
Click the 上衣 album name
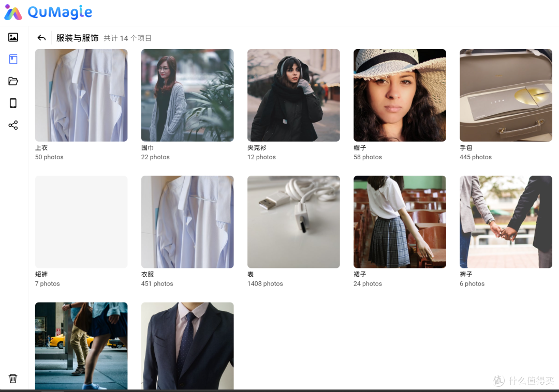[x=41, y=148]
